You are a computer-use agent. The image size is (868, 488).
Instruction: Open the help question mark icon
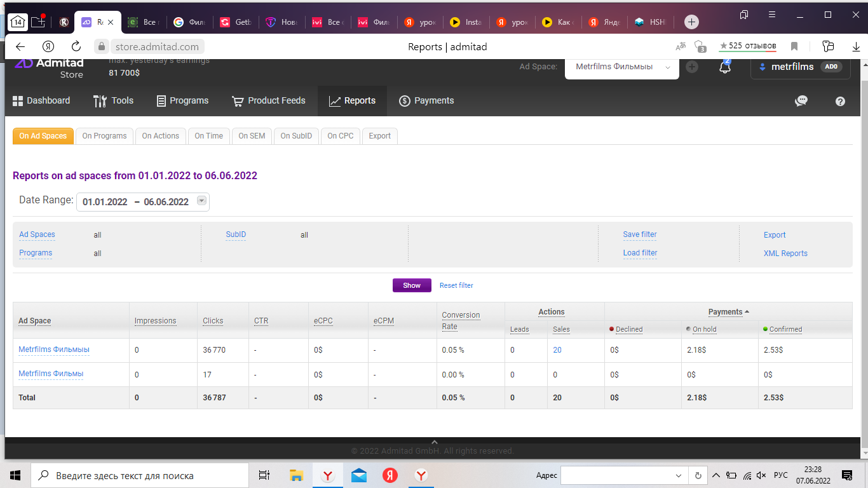[x=841, y=101]
